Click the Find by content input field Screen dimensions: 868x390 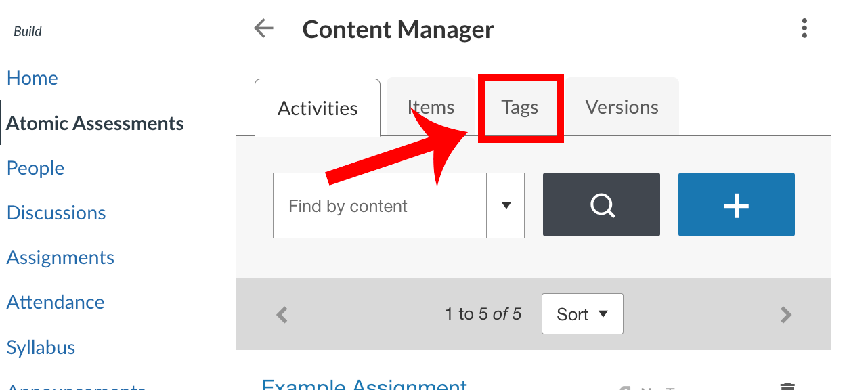coord(379,204)
